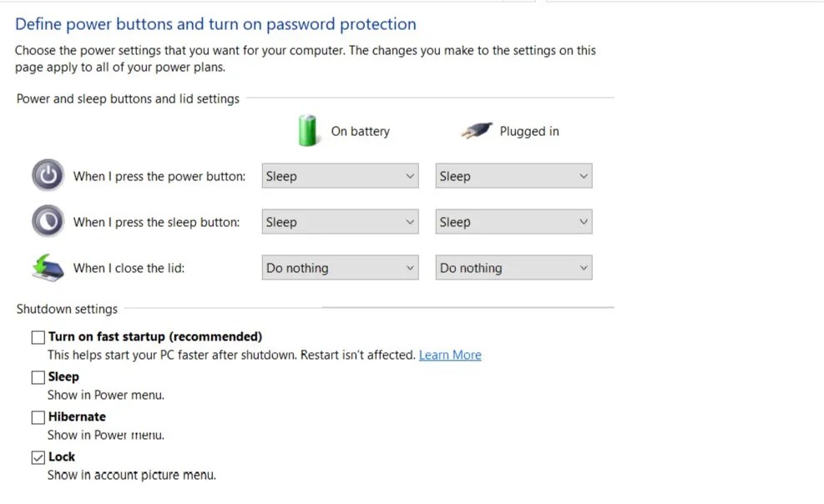Click the On battery label text
This screenshot has height=504, width=824.
point(360,131)
